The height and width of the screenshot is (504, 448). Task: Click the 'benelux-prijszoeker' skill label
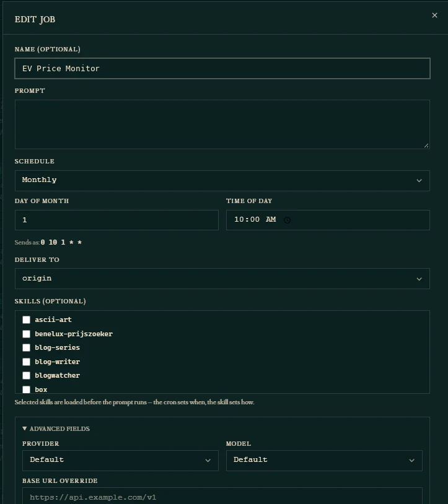(74, 334)
